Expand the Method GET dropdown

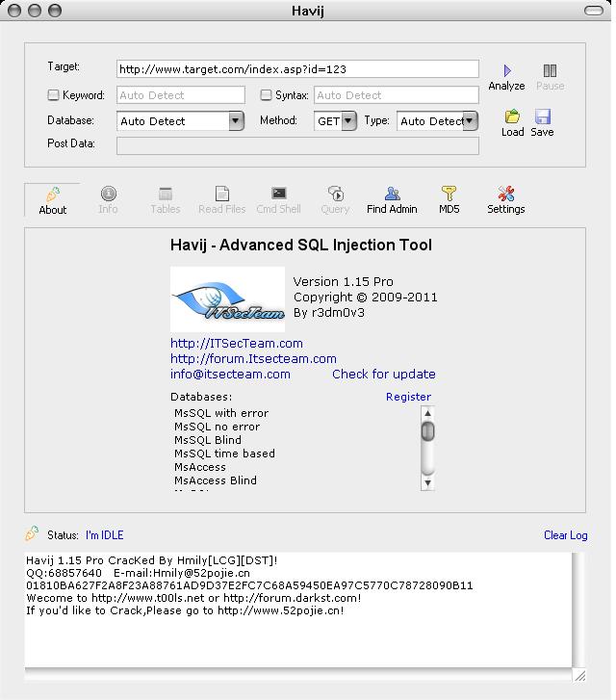(348, 120)
